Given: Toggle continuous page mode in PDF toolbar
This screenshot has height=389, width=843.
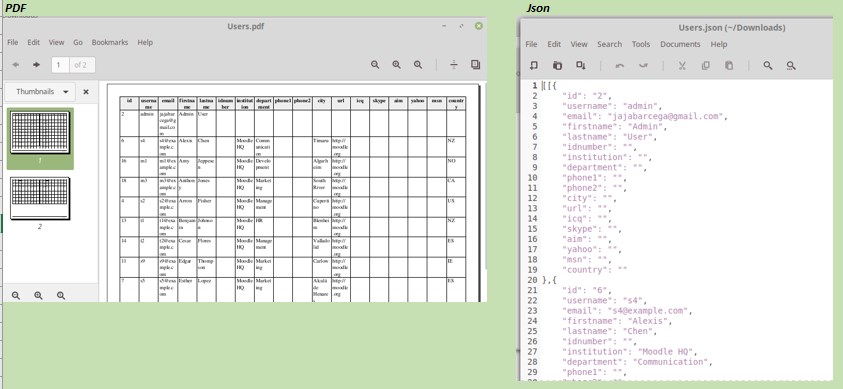Looking at the screenshot, I should click(x=454, y=65).
